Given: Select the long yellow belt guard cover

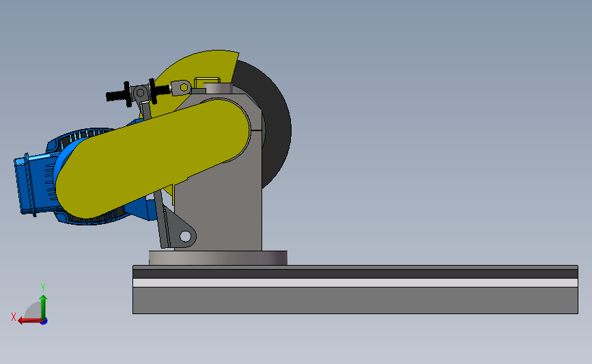Looking at the screenshot, I should pyautogui.click(x=153, y=158).
